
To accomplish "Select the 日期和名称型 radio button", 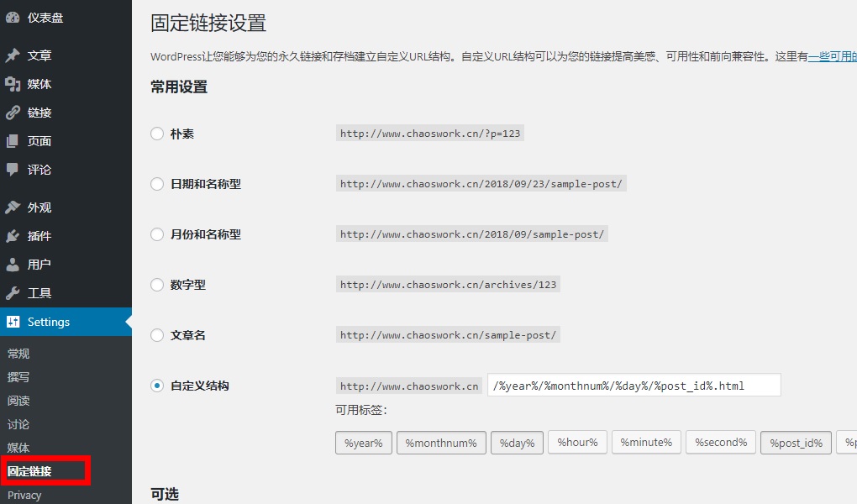I will tap(157, 184).
